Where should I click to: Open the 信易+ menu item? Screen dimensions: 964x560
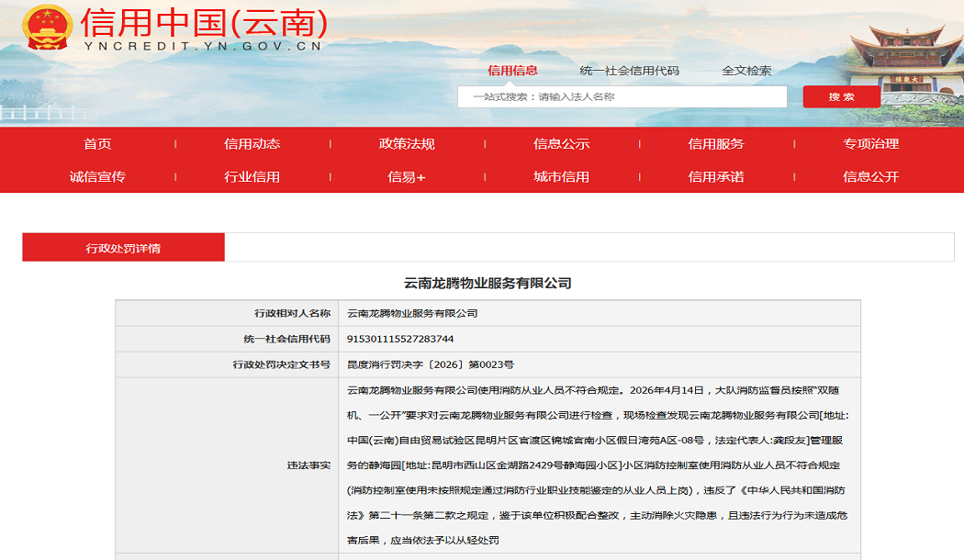407,177
